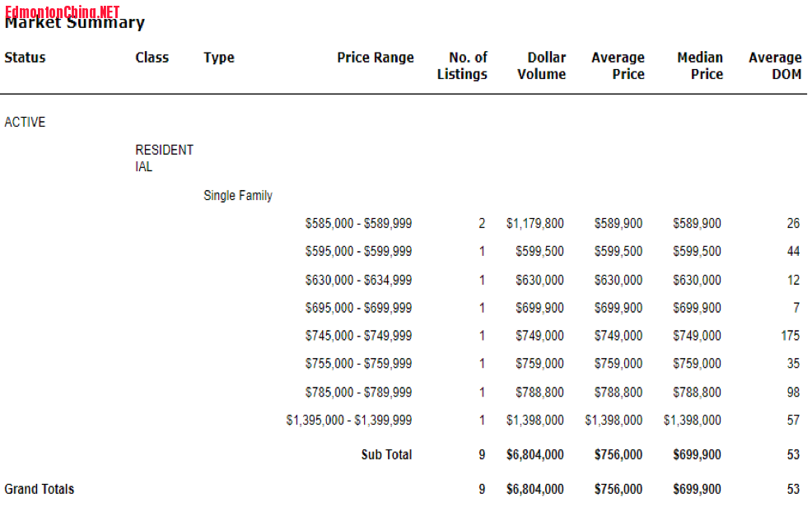Select the $585,000 - $589,999 price range
Image resolution: width=812 pixels, height=516 pixels.
[x=358, y=224]
